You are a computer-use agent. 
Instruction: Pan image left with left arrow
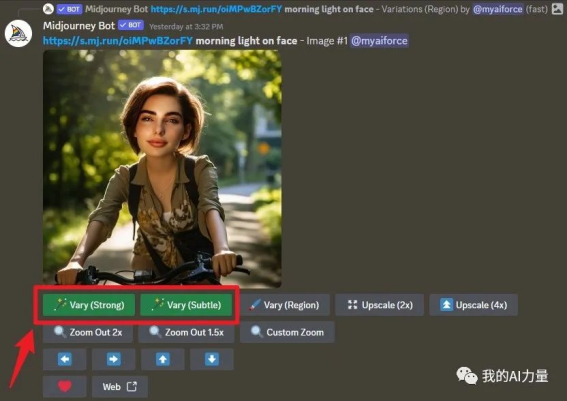(x=65, y=359)
